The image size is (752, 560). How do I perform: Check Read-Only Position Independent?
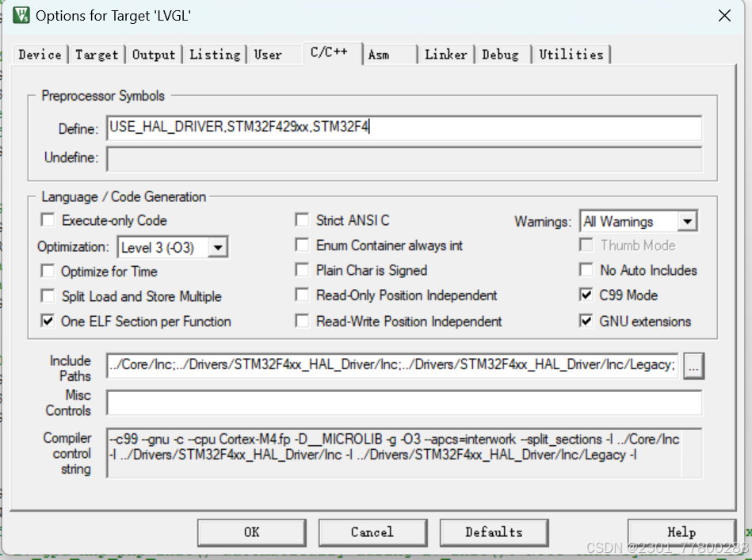[302, 295]
